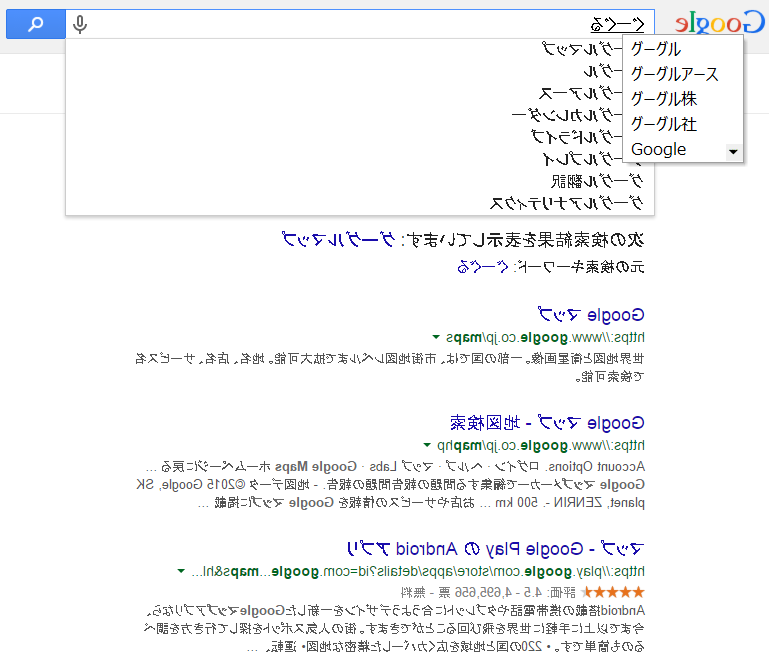769x659 pixels.
Task: Expand URL arrow beside google.co.jp/maphp
Action: coord(427,445)
